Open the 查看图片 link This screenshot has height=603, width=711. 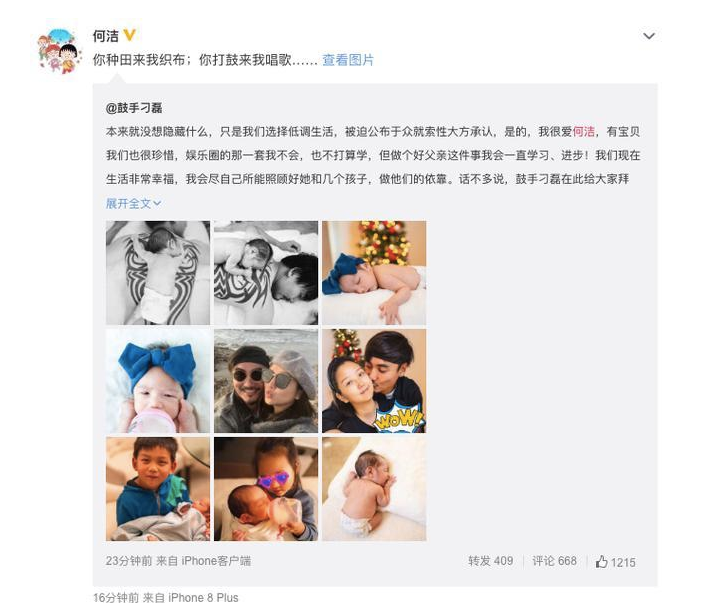(x=348, y=60)
